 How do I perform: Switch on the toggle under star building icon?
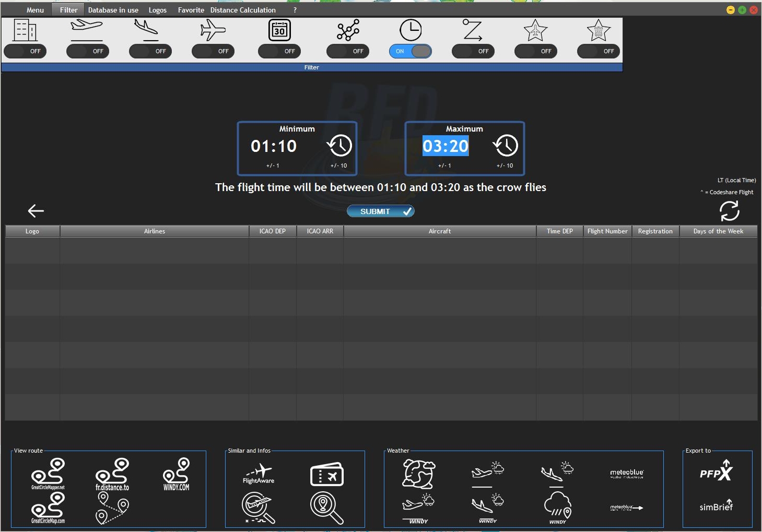point(599,51)
